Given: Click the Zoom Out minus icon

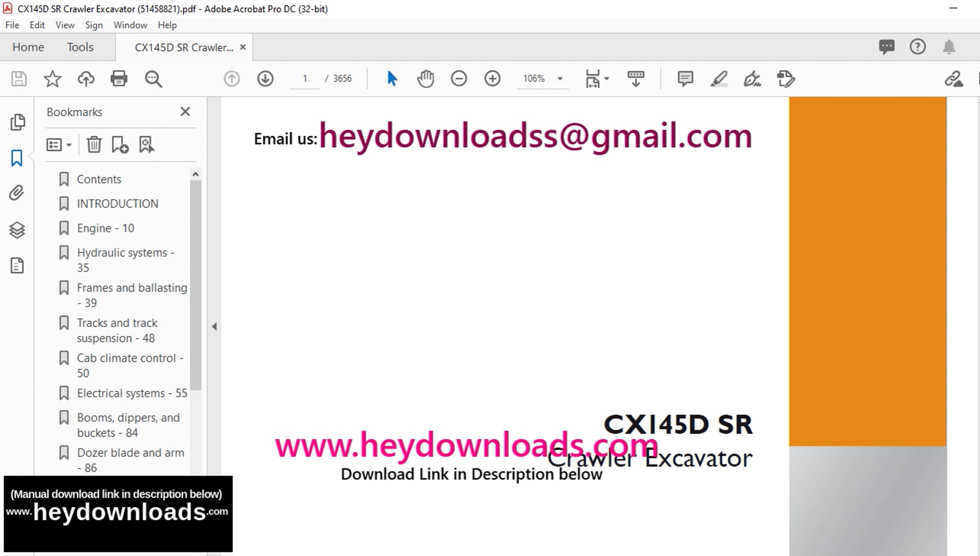Looking at the screenshot, I should pos(459,78).
